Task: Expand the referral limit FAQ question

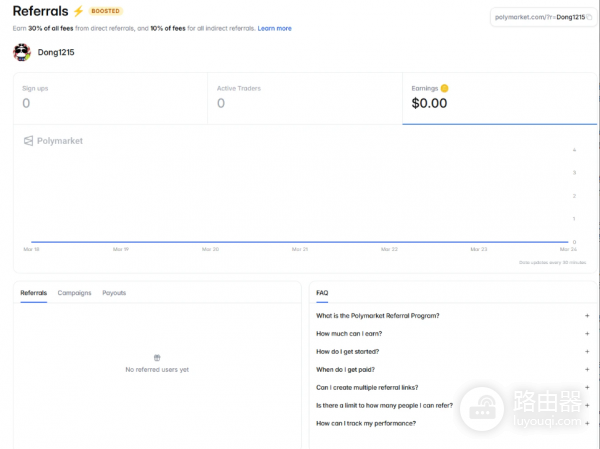Action: (586, 406)
